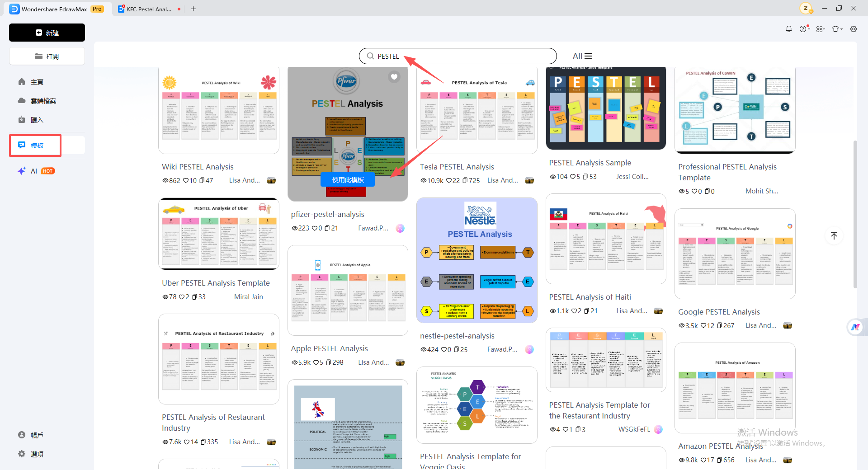Screen dimensions: 868x470
Task: Click the author Miral Jain on Uber template
Action: (x=248, y=297)
